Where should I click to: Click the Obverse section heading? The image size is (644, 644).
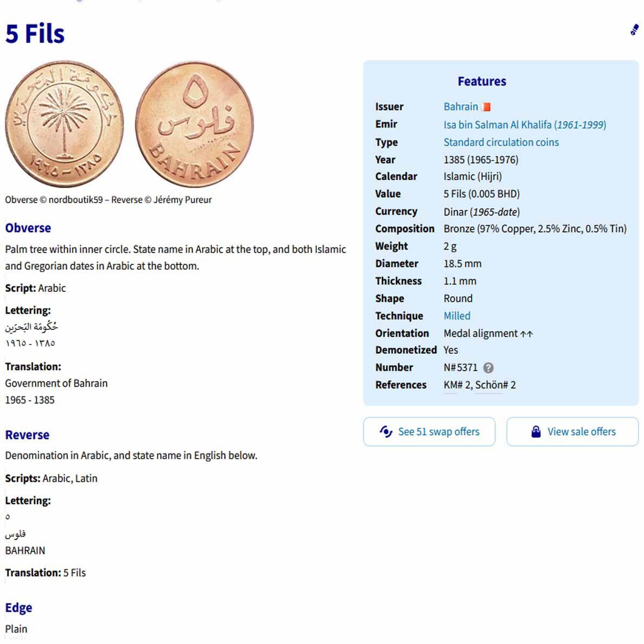pyautogui.click(x=28, y=228)
